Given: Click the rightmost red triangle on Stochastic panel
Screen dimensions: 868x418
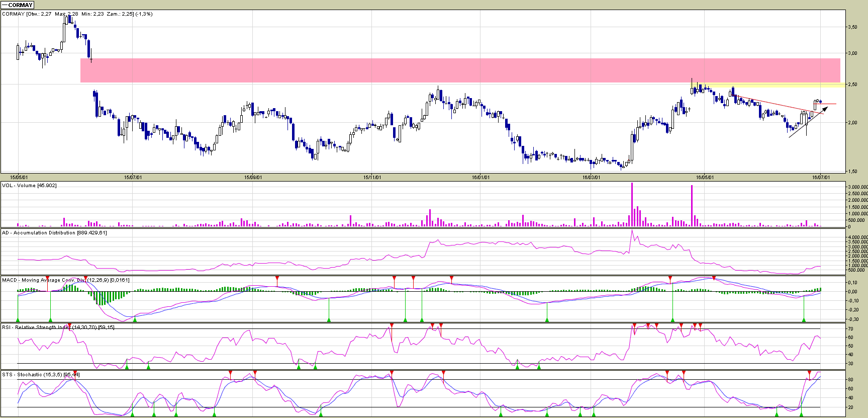Looking at the screenshot, I should [809, 373].
